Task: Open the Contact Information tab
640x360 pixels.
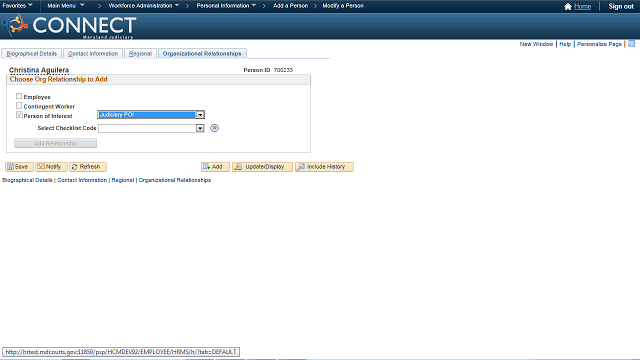Action: [93, 53]
